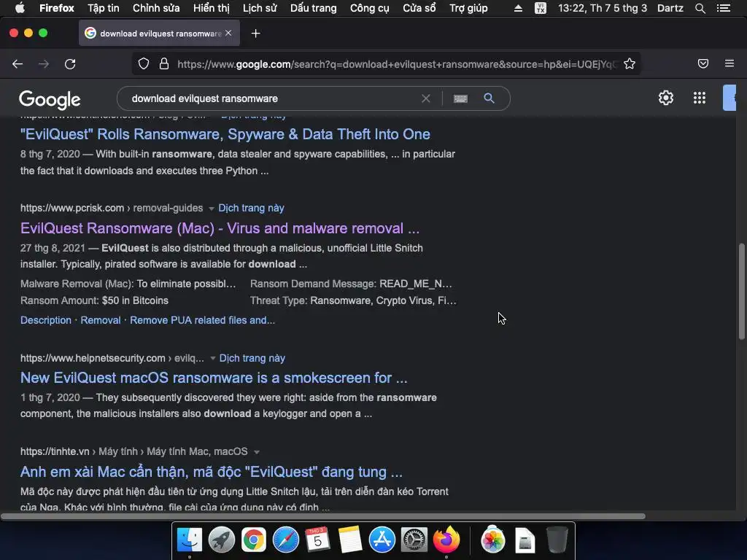This screenshot has height=560, width=747.
Task: Open the Firefox application menu
Action: (x=57, y=8)
